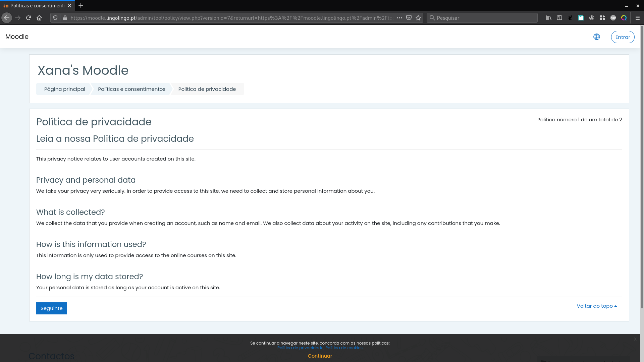
Task: Open a new browser tab
Action: click(81, 5)
